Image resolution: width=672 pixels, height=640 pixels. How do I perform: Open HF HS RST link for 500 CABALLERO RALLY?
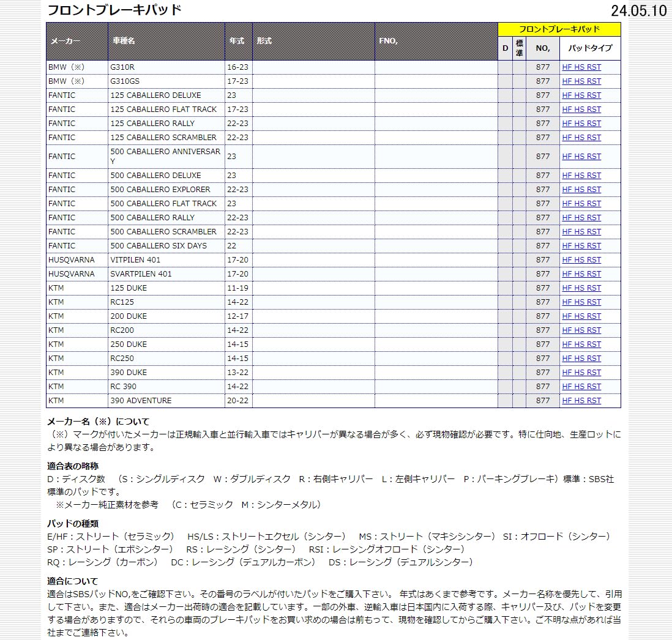pyautogui.click(x=581, y=218)
